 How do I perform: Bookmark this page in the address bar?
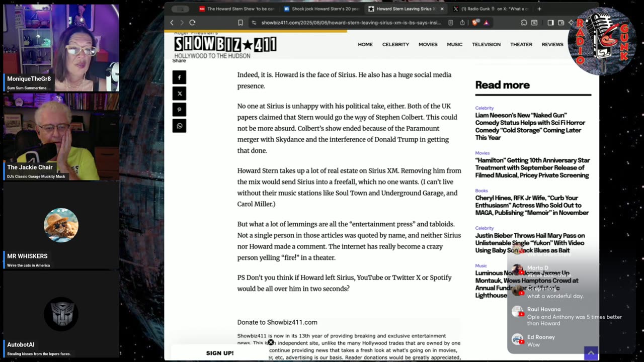[x=240, y=23]
